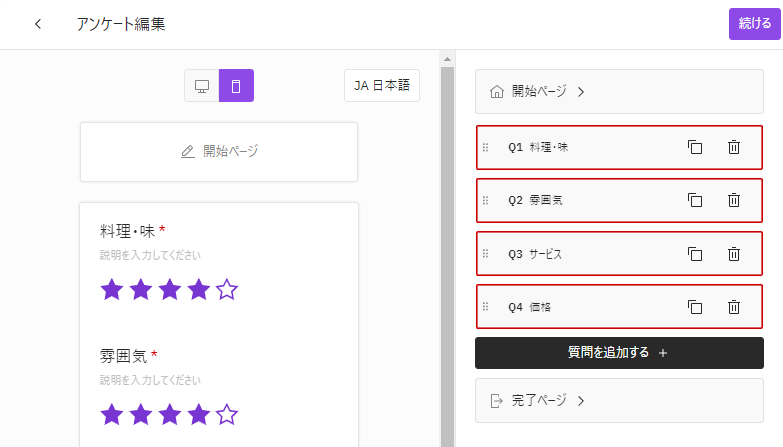This screenshot has width=783, height=447.
Task: Duplicate question Q3 サービス
Action: coord(695,254)
